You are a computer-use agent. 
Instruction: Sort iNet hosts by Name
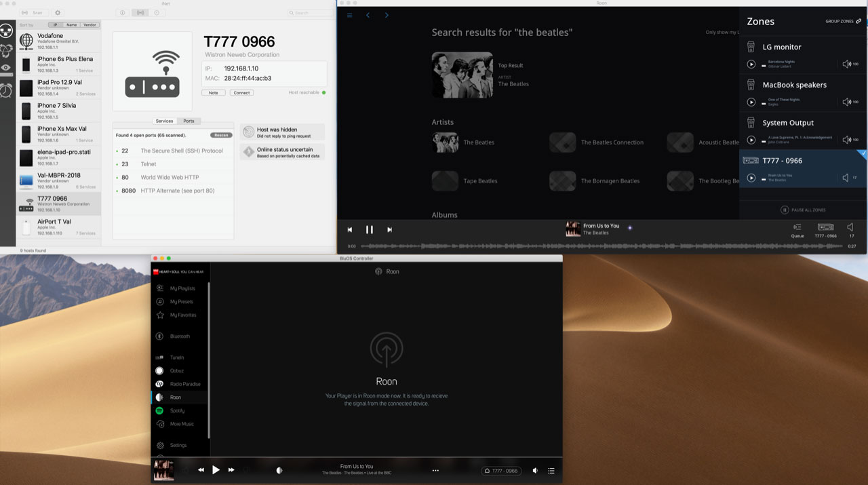[71, 24]
